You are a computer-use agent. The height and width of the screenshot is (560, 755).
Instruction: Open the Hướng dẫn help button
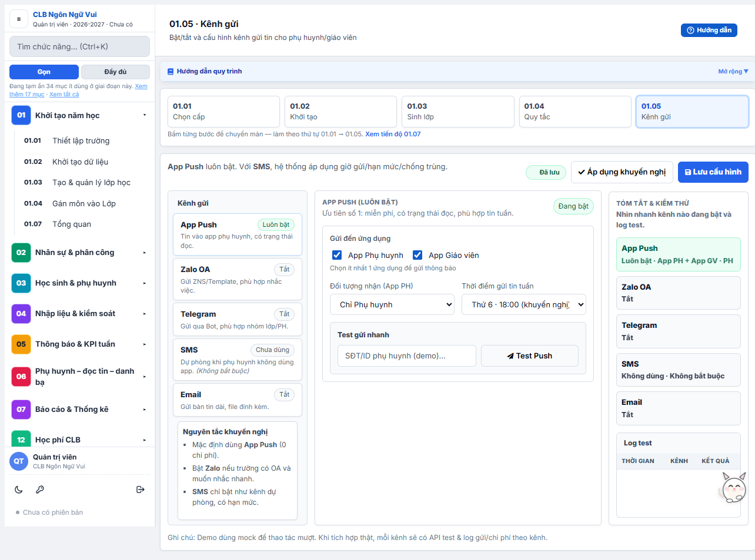(709, 30)
